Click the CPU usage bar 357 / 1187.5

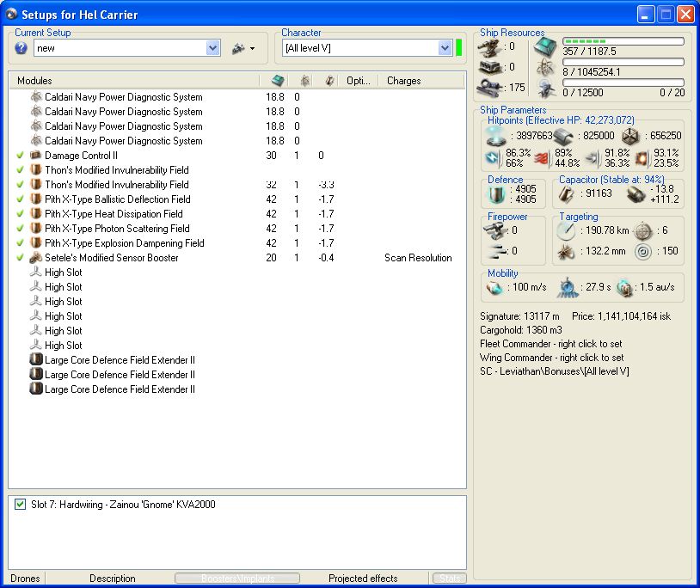tap(623, 41)
